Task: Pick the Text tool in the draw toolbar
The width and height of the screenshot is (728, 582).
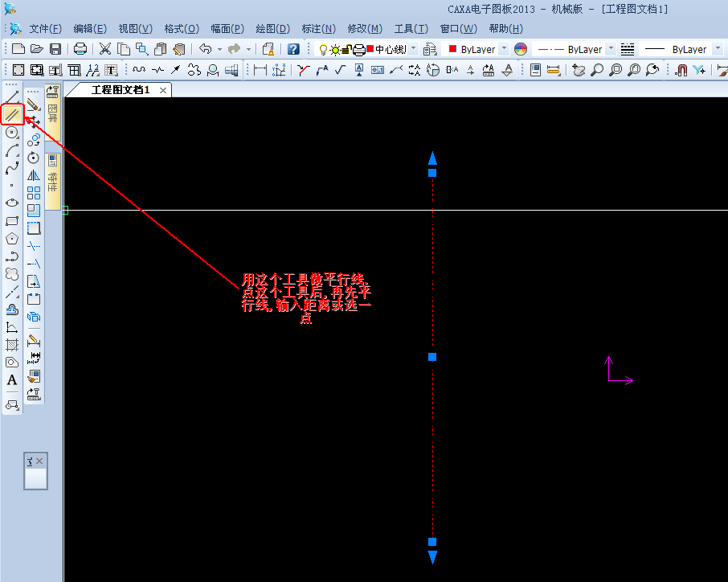Action: tap(12, 380)
